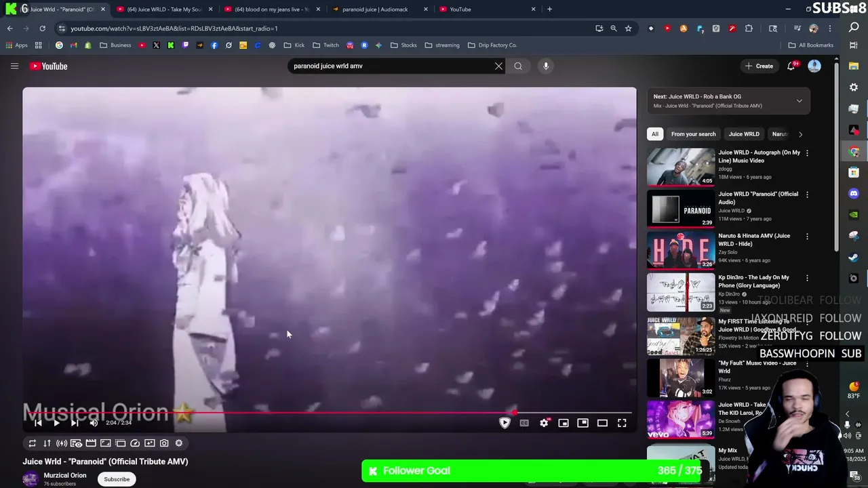Viewport: 868px width, 488px height.
Task: Open the All Bookmarks folder
Action: coord(811,45)
